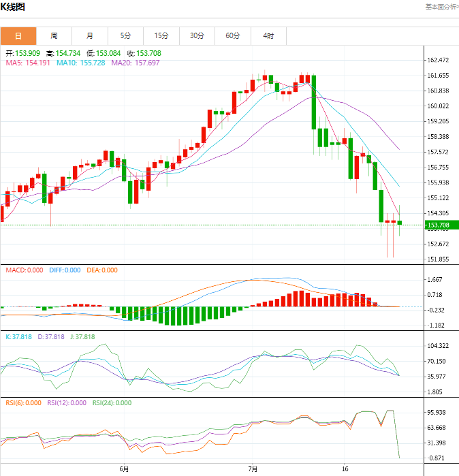Open the 5分 interval tab
The width and height of the screenshot is (459, 476).
click(x=125, y=36)
